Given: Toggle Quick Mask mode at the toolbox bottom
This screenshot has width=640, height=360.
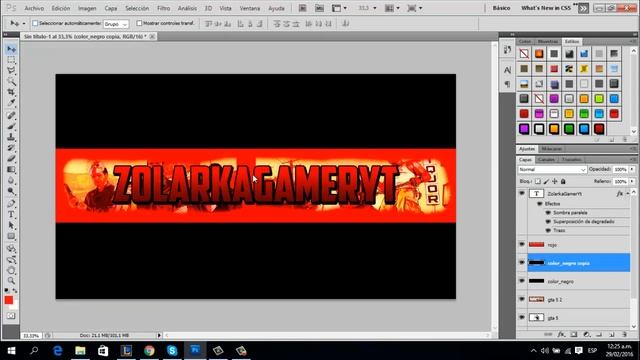Looking at the screenshot, I should [x=11, y=316].
